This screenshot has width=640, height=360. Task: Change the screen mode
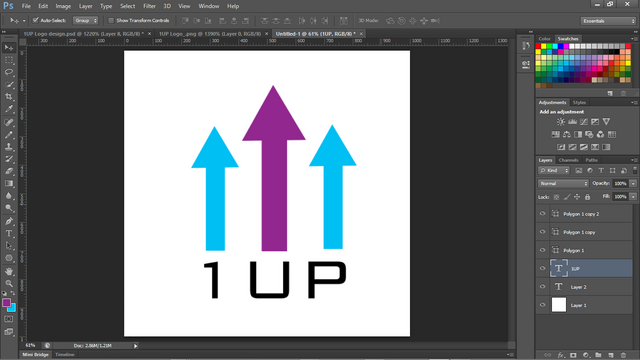pyautogui.click(x=9, y=332)
